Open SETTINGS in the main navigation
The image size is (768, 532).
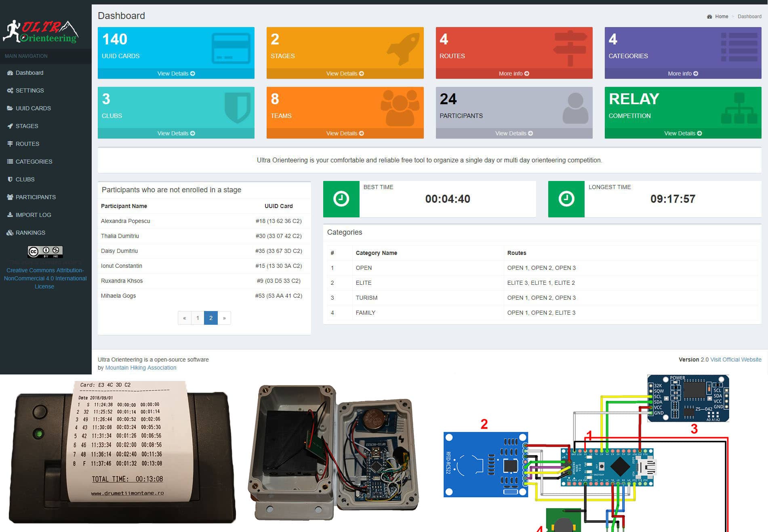46,90
